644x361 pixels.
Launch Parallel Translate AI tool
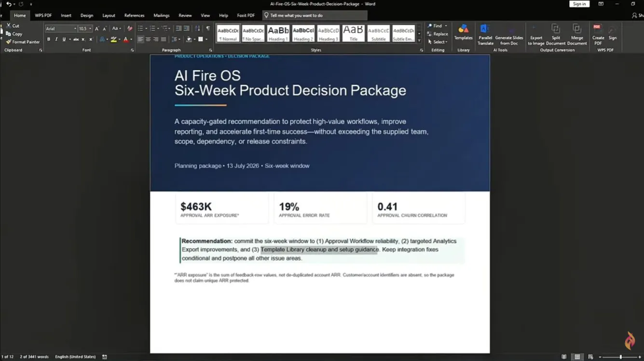[485, 34]
